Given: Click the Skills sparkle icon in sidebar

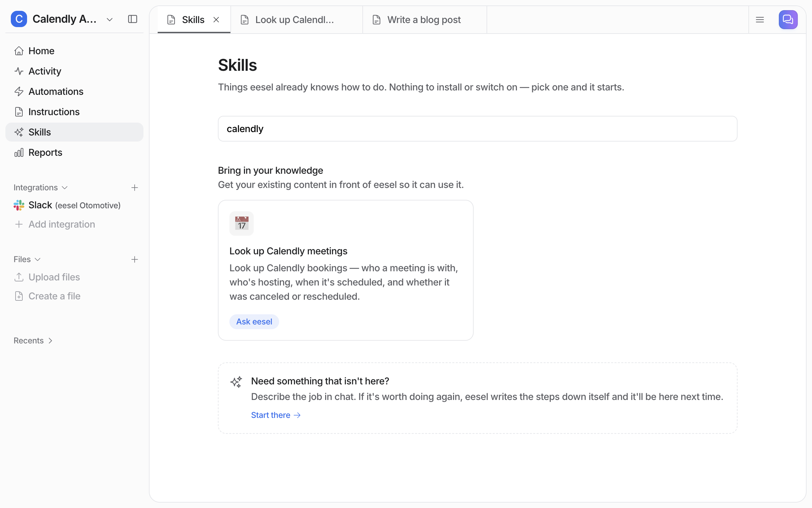Looking at the screenshot, I should pos(19,132).
